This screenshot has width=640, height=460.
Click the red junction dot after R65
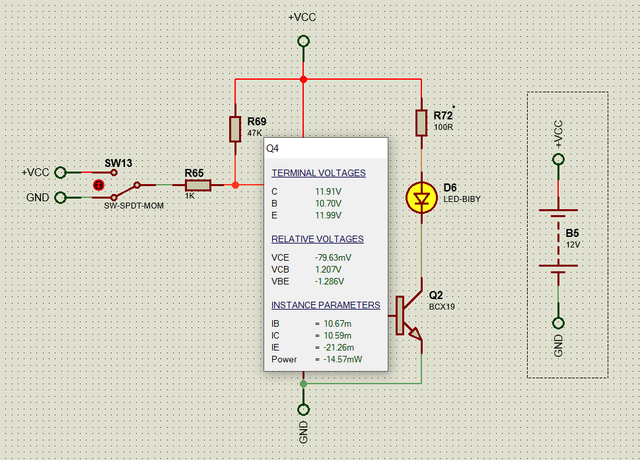point(235,185)
